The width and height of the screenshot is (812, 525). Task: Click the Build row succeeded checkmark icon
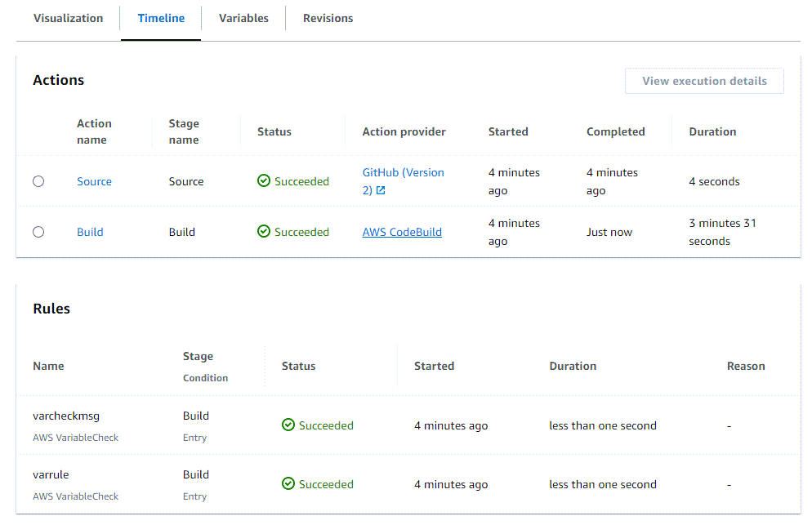[264, 232]
